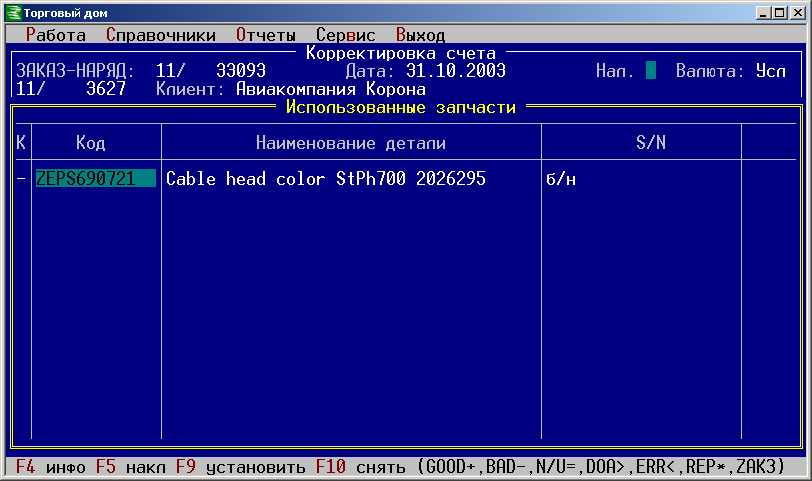Click the Валюта label
812x481 pixels.
(710, 70)
